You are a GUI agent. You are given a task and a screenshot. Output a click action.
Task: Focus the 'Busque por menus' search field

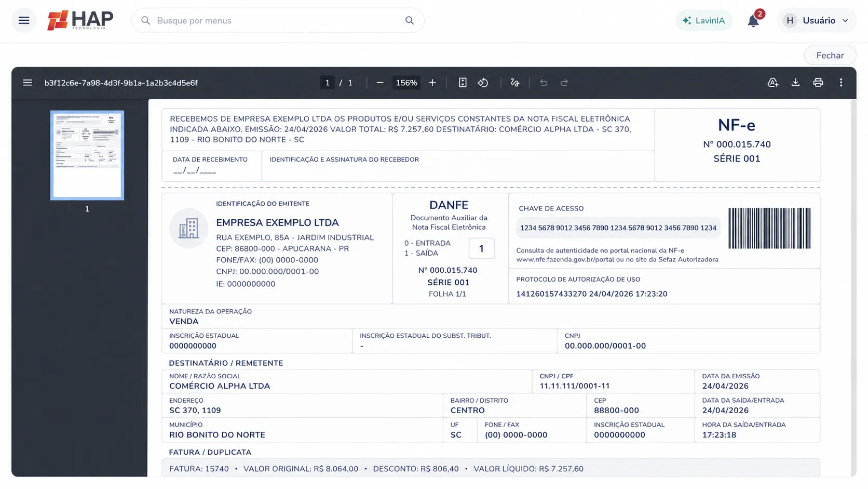[x=278, y=21]
